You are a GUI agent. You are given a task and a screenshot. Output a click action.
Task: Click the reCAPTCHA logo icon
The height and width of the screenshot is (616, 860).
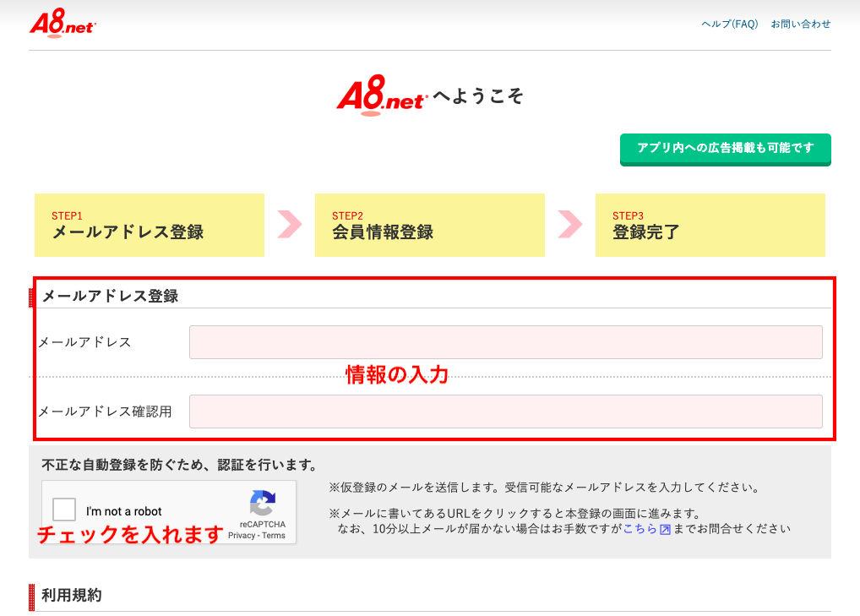(263, 503)
